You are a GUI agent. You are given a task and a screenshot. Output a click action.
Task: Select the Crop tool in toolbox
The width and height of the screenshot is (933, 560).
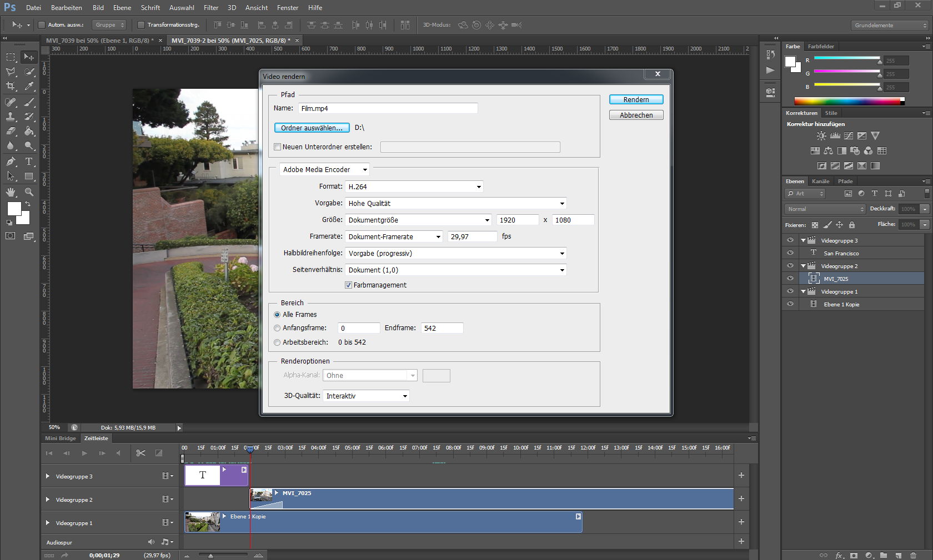(11, 87)
